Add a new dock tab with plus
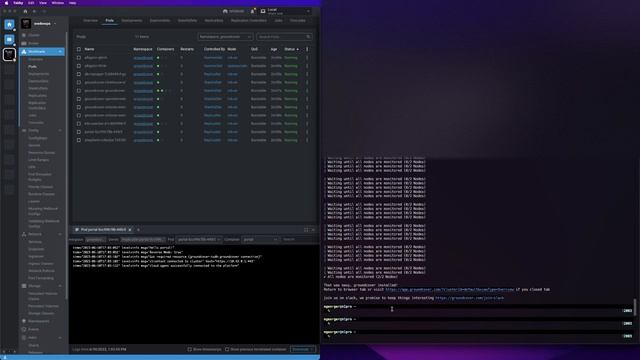 click(x=138, y=230)
